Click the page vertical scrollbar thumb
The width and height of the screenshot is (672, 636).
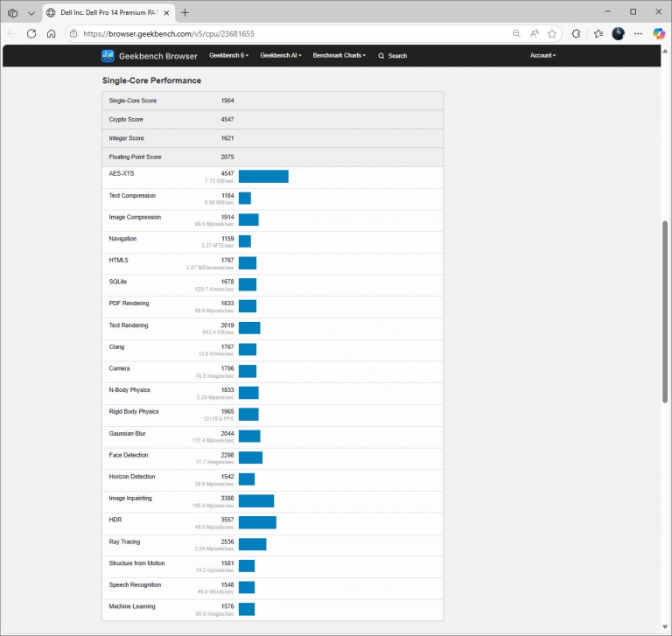[665, 311]
